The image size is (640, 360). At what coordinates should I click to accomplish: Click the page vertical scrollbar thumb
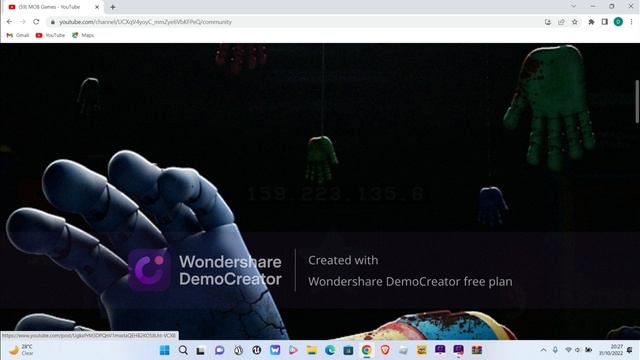tap(637, 101)
